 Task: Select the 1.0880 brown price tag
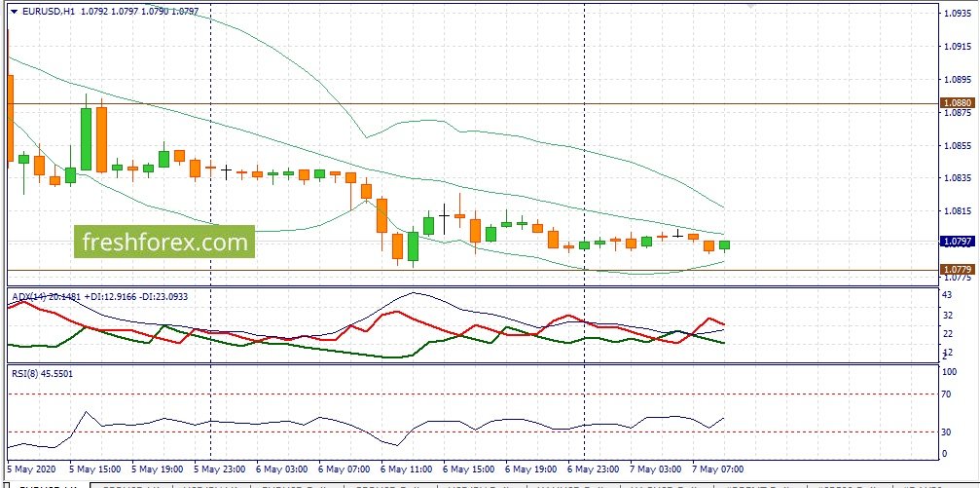(x=958, y=102)
